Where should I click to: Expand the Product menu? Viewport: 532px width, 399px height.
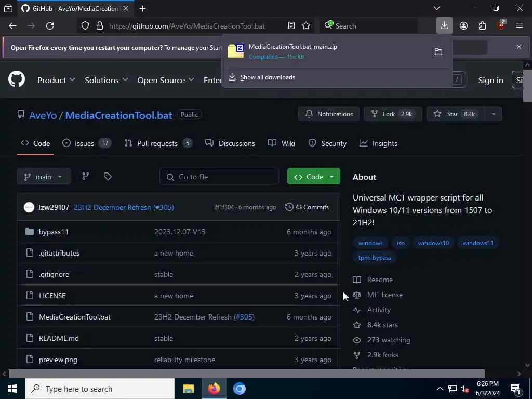tap(56, 80)
